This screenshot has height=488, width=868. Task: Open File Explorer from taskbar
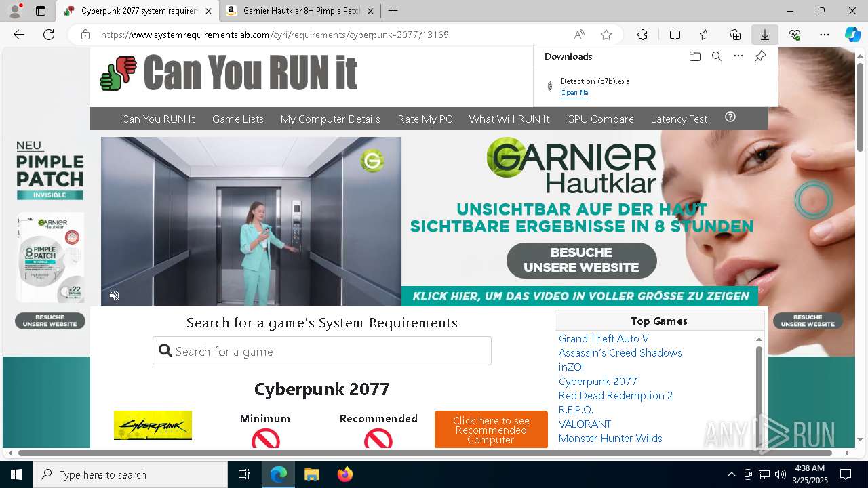click(x=311, y=474)
